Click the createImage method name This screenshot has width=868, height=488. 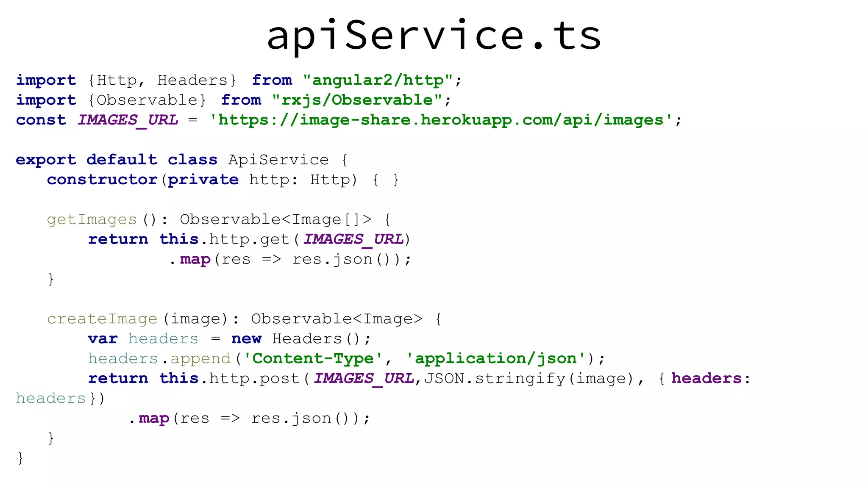(102, 319)
